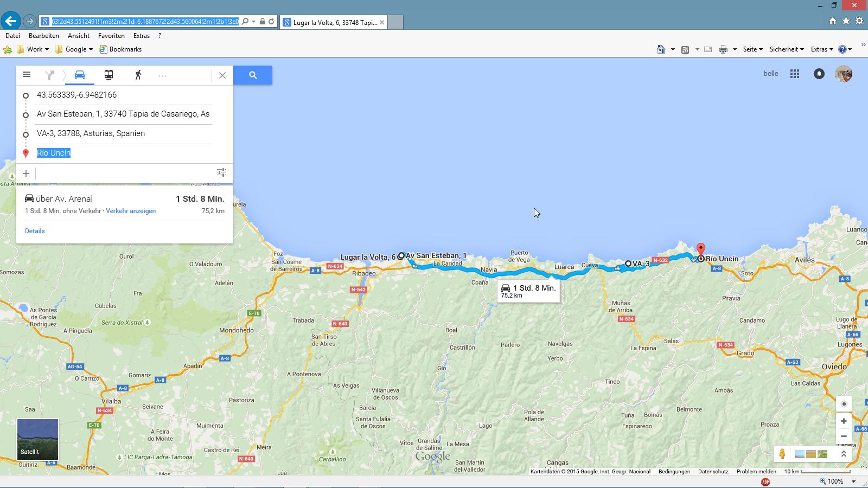The image size is (868, 488).
Task: Open the account profile picture
Action: click(x=844, y=74)
